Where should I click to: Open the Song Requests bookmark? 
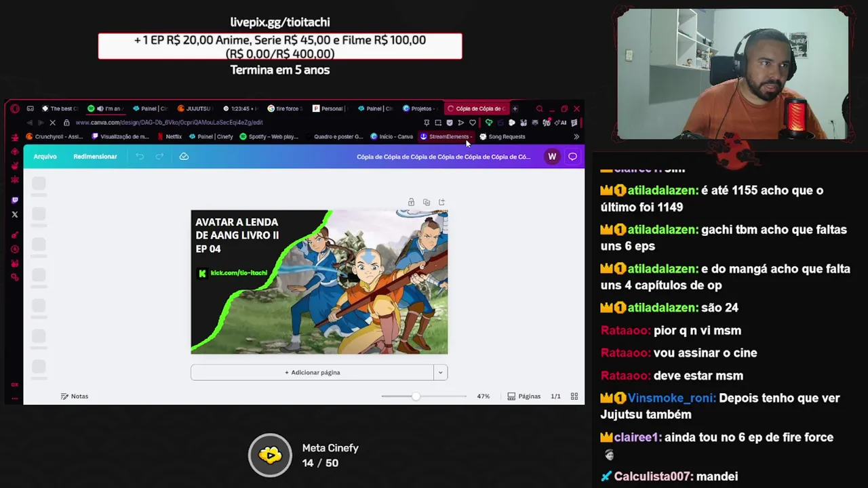tap(502, 136)
